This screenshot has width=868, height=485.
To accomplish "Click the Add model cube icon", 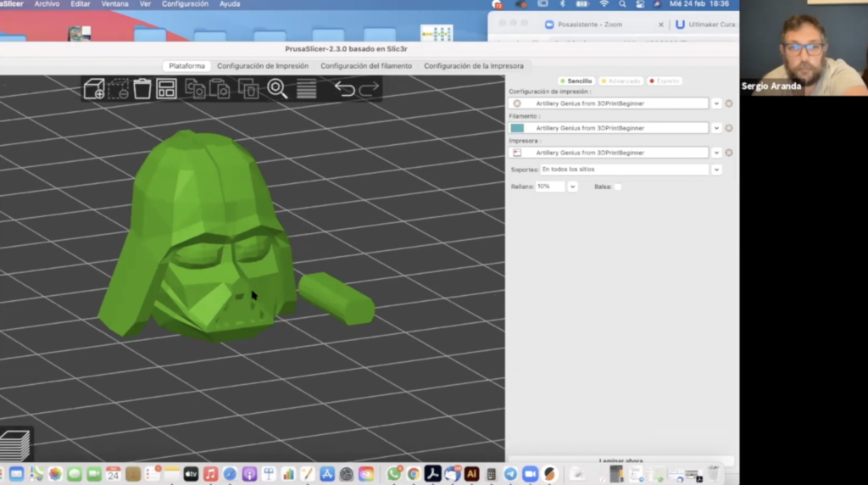I will click(x=94, y=88).
